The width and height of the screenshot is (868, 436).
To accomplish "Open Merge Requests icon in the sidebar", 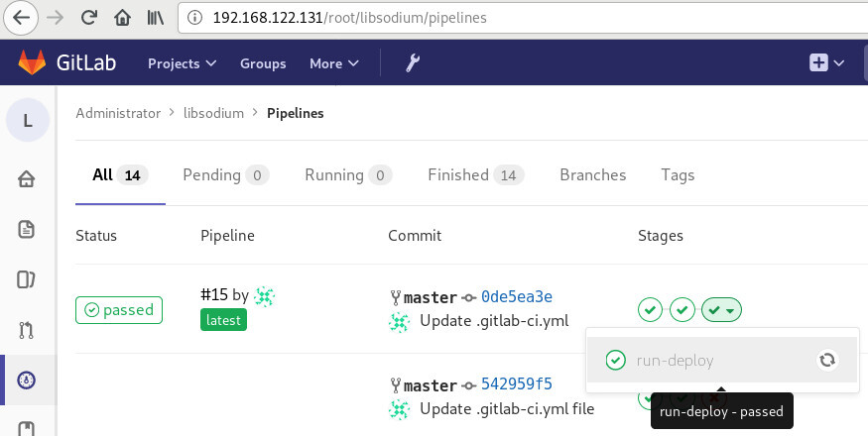I will click(x=27, y=330).
